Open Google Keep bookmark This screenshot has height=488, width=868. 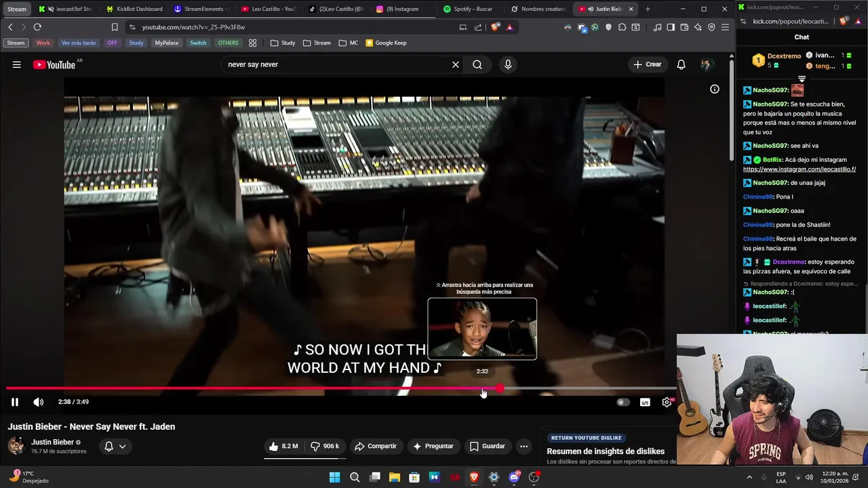(386, 43)
